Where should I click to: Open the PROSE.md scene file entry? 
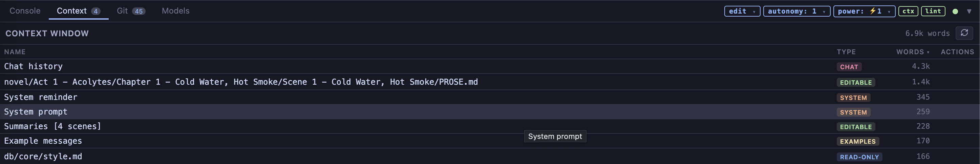click(x=241, y=82)
